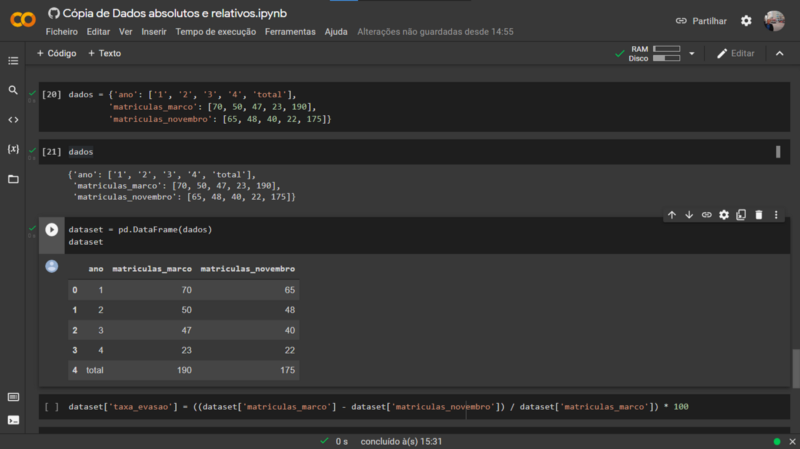Select empty bracket of taxa_evasao cell
Image resolution: width=800 pixels, height=449 pixels.
point(51,407)
